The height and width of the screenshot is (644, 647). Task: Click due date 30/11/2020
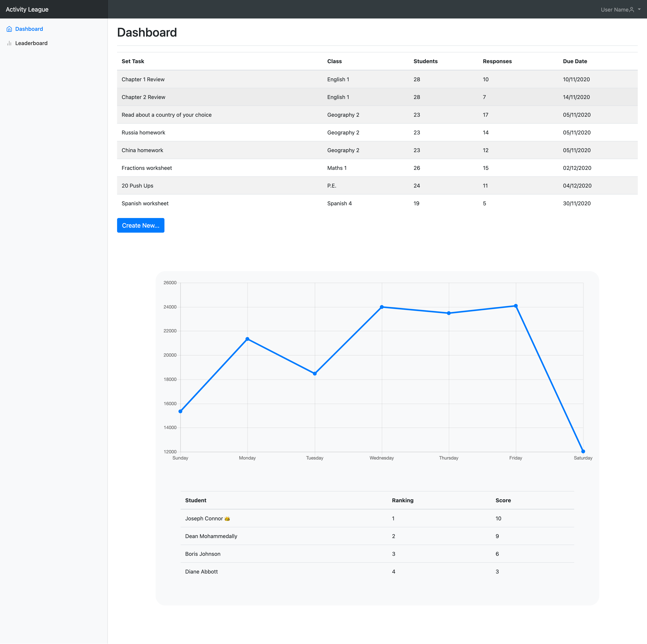pos(577,204)
